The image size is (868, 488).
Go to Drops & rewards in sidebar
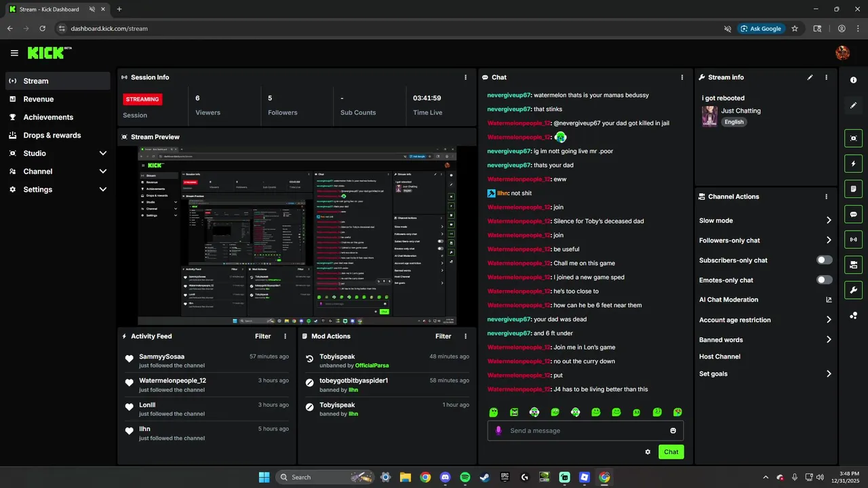58,136
